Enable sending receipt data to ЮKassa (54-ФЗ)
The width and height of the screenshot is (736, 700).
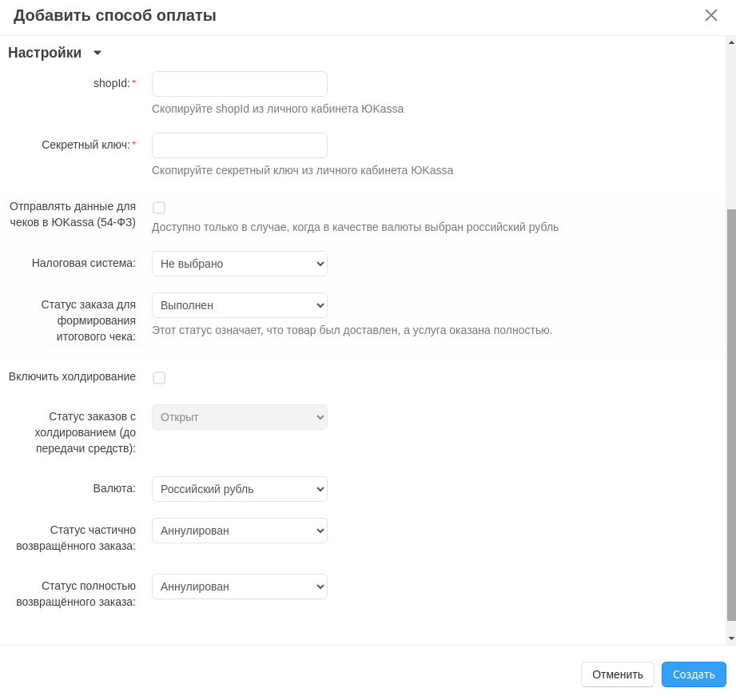[x=159, y=208]
